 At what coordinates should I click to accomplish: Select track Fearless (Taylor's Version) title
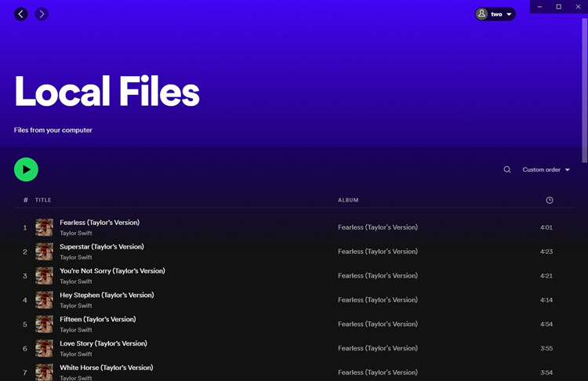pyautogui.click(x=100, y=223)
